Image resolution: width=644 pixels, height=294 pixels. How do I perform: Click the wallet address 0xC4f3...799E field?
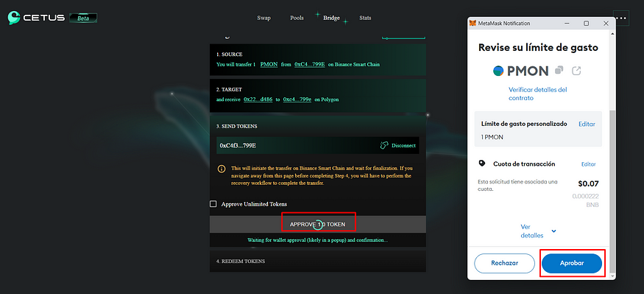pos(317,146)
